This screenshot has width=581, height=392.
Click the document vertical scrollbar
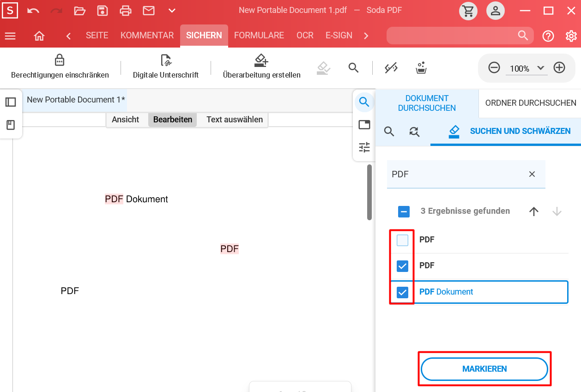tap(369, 192)
